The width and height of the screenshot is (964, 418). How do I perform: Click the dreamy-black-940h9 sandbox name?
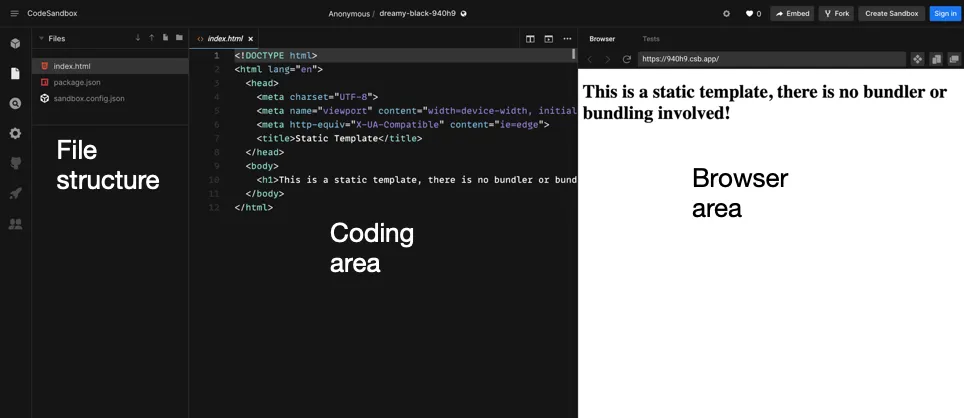417,14
